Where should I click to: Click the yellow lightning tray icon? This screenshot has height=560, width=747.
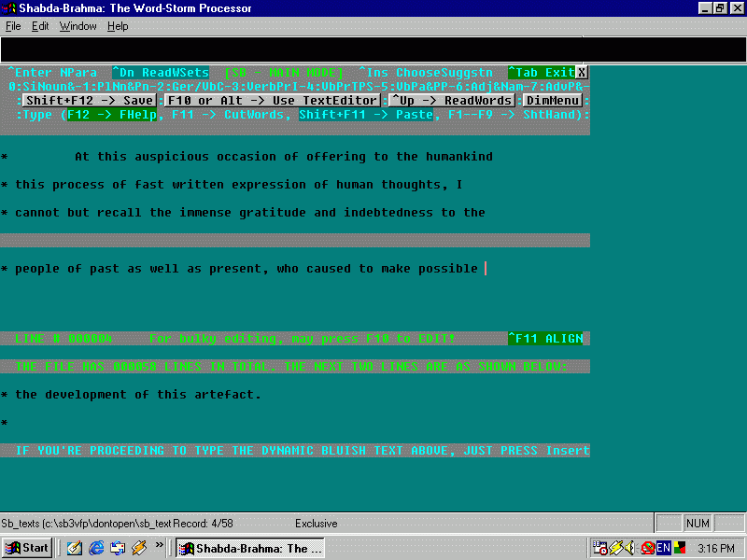click(x=615, y=548)
